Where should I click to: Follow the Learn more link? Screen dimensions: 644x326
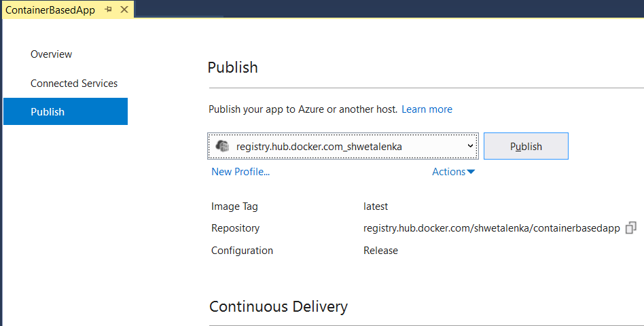[427, 109]
